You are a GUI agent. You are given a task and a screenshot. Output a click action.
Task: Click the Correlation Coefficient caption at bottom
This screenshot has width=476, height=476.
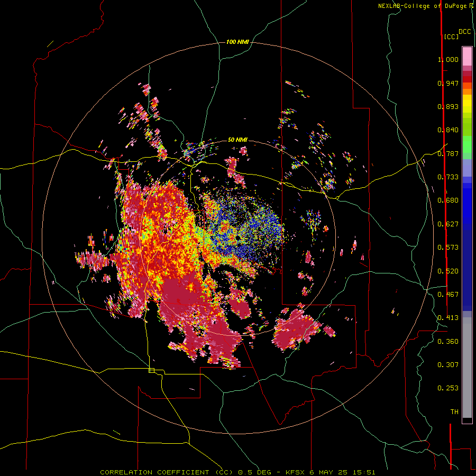click(237, 472)
